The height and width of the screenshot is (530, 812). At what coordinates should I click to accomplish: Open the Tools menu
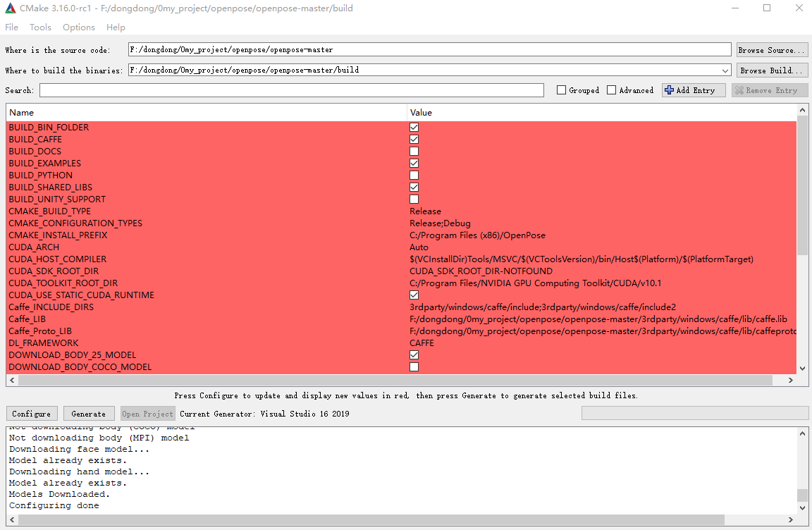(x=40, y=27)
